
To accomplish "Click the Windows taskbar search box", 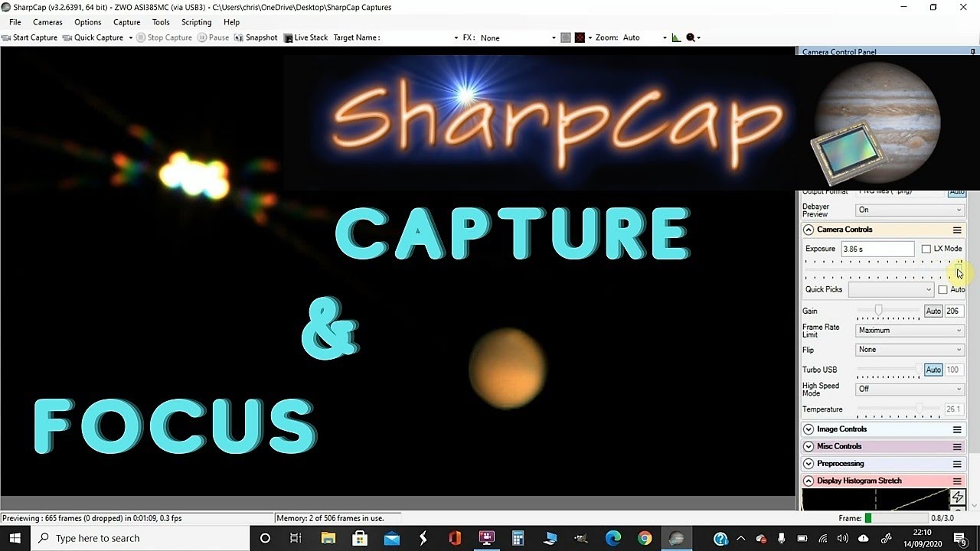I will 140,538.
